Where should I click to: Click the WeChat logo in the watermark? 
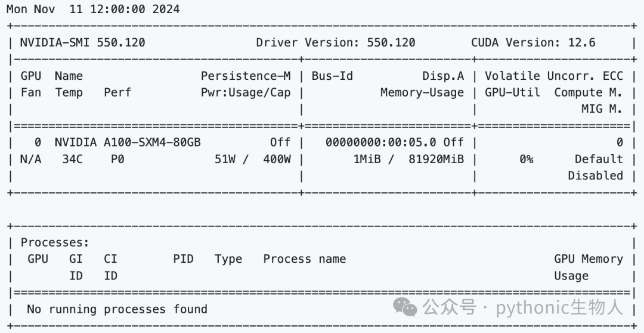tap(405, 307)
